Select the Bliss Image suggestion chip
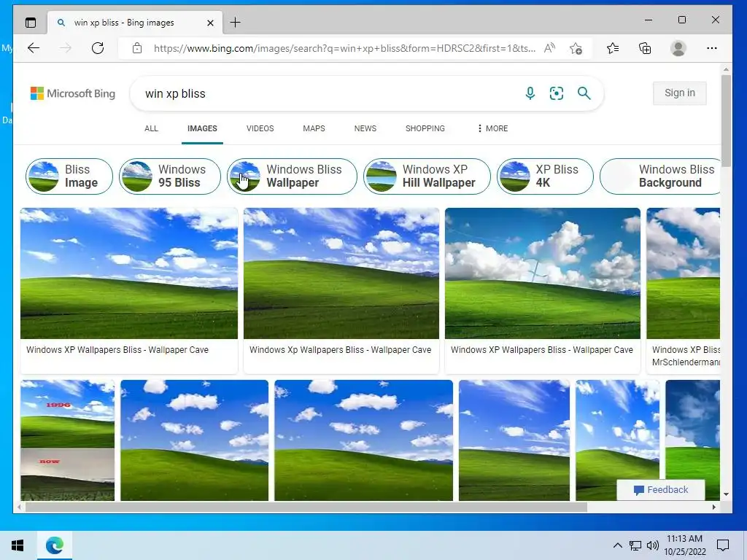 pos(69,176)
